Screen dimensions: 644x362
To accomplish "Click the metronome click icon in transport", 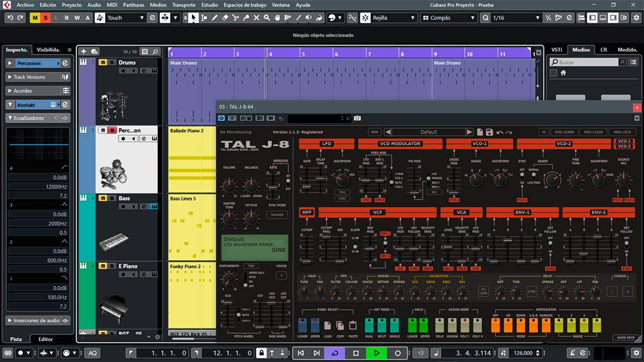I will [x=573, y=353].
